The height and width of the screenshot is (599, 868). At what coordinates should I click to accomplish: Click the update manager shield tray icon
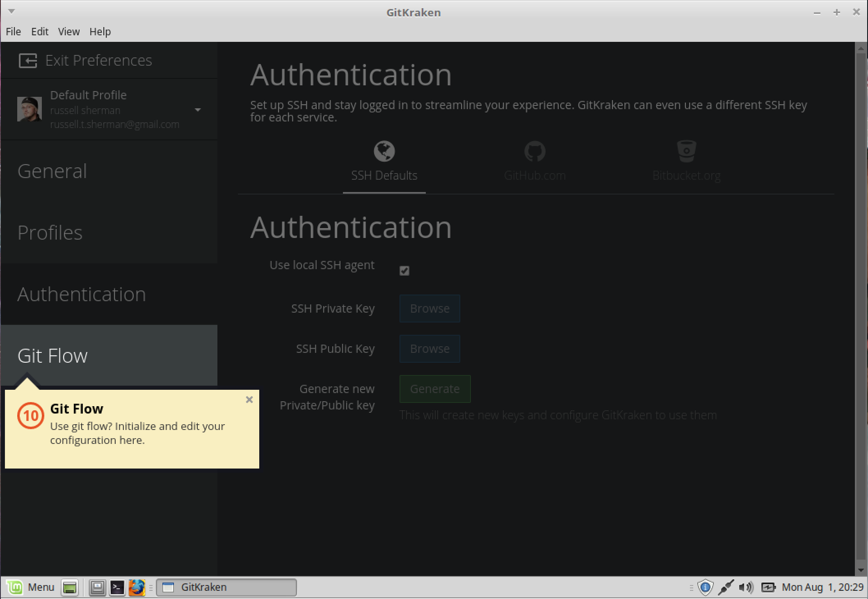click(x=706, y=588)
